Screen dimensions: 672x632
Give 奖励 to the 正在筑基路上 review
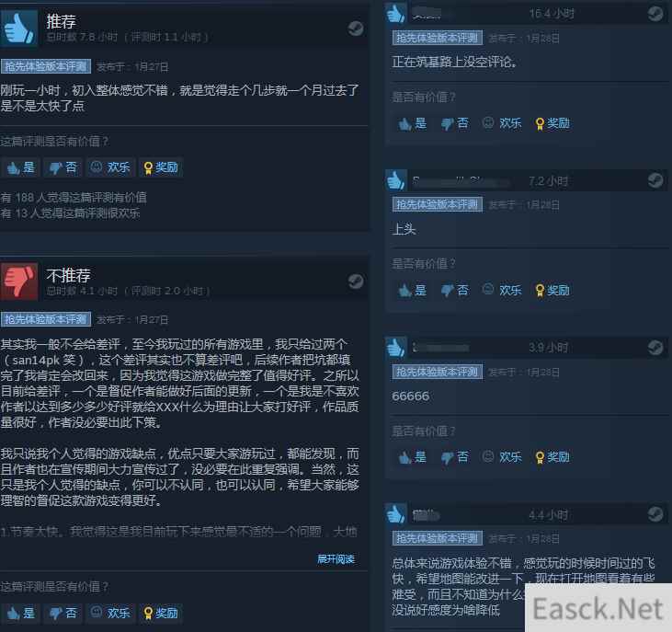pyautogui.click(x=552, y=123)
